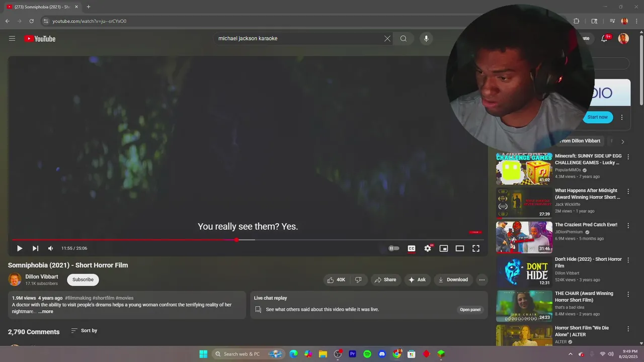This screenshot has width=644, height=362.
Task: Play the paused video
Action: pos(20,248)
